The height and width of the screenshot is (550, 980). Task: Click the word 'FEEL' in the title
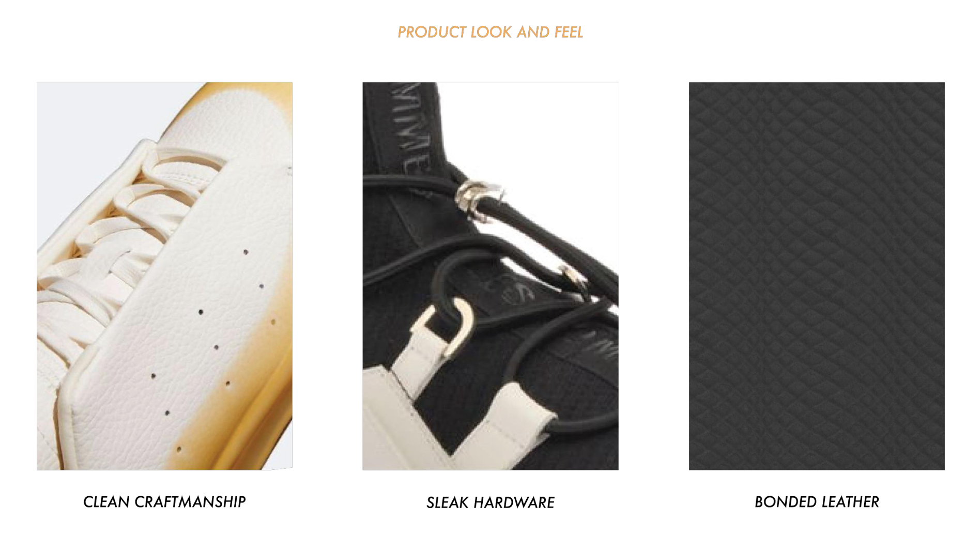click(569, 32)
